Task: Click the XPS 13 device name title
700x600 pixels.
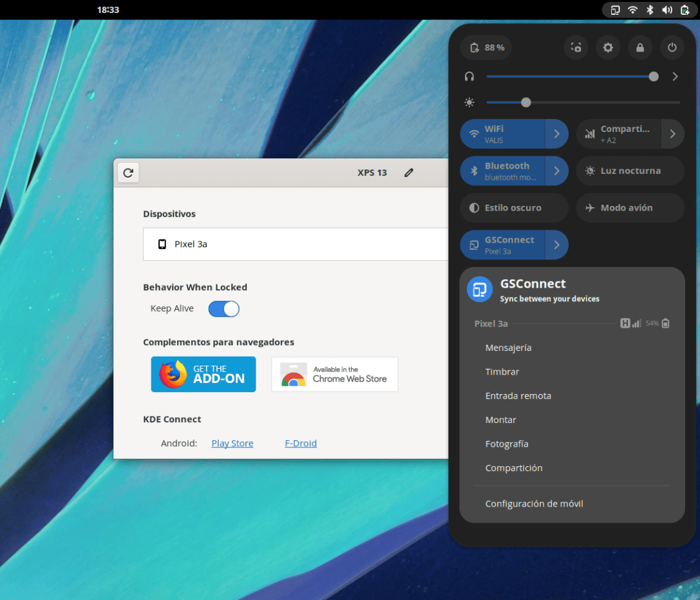Action: pos(372,173)
